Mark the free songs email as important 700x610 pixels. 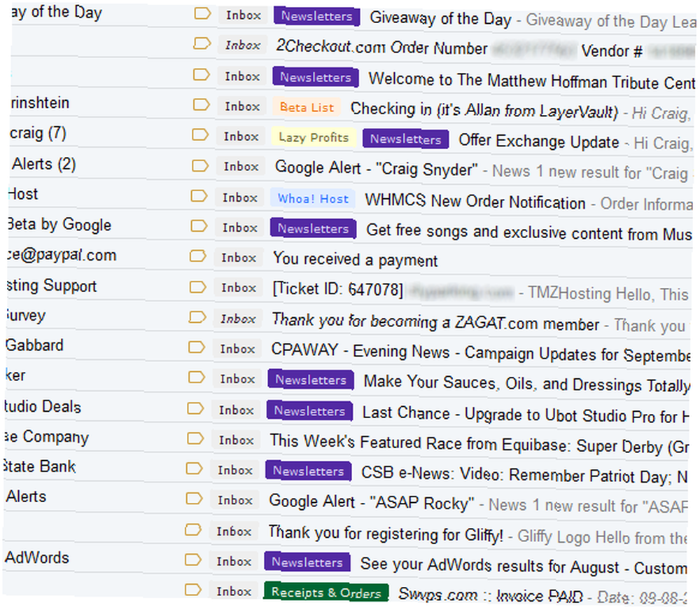point(199,226)
